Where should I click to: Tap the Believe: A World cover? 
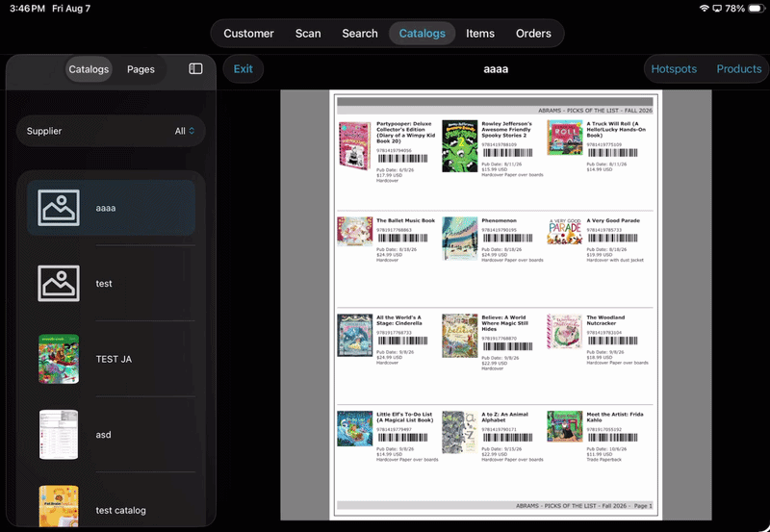tap(460, 336)
